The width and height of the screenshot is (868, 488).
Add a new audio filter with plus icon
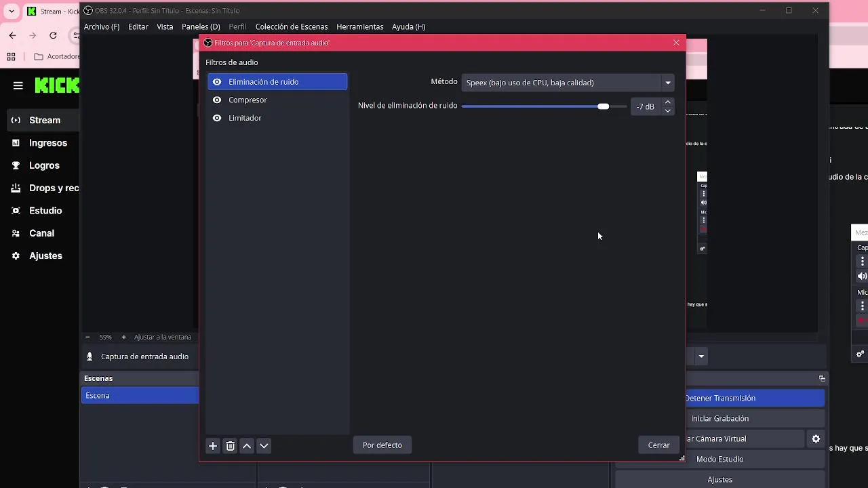pyautogui.click(x=213, y=445)
